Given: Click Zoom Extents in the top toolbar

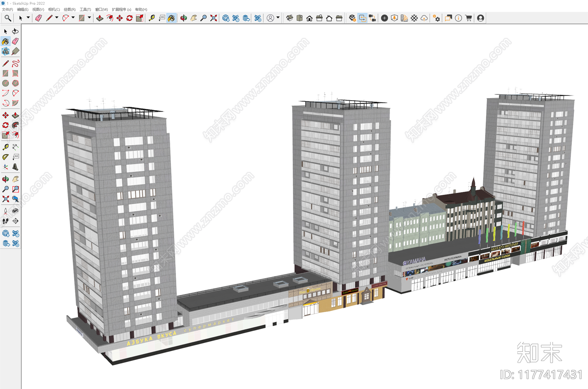Looking at the screenshot, I should (214, 18).
